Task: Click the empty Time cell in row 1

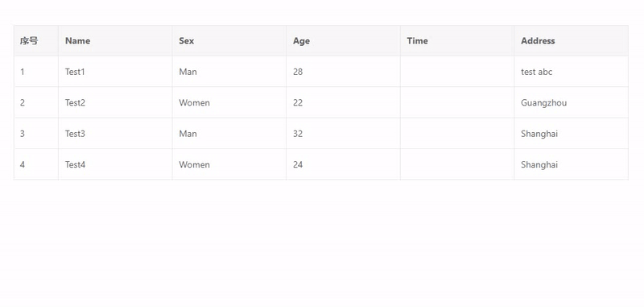Action: [x=457, y=72]
